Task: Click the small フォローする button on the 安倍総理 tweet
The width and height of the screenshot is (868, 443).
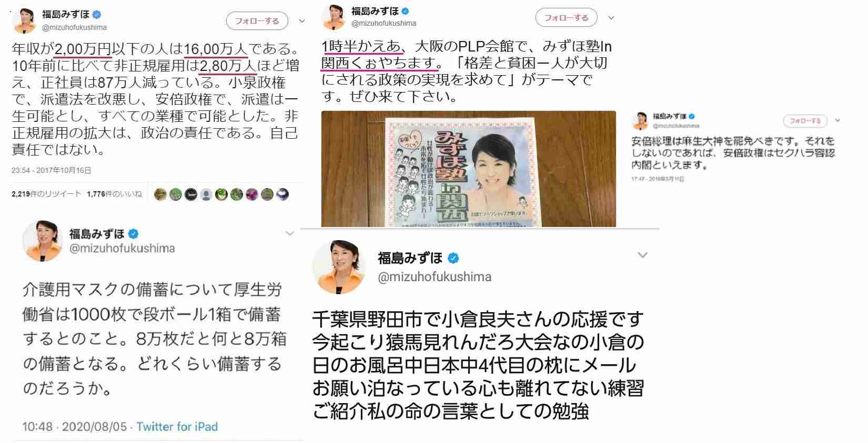Action: (x=805, y=121)
